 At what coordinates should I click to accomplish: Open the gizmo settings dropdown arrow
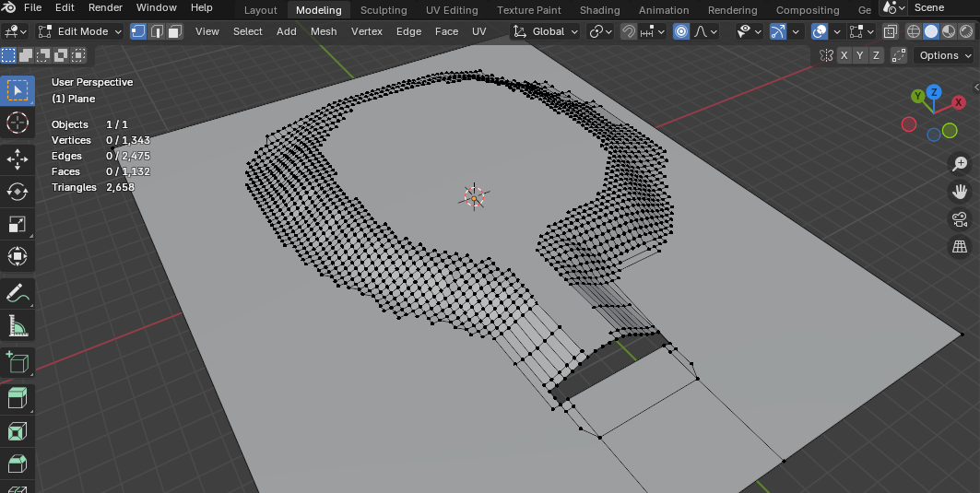(795, 31)
